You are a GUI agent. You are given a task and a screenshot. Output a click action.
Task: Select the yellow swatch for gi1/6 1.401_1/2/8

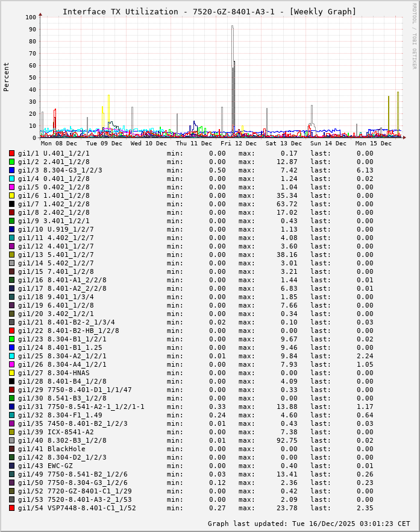tap(11, 195)
